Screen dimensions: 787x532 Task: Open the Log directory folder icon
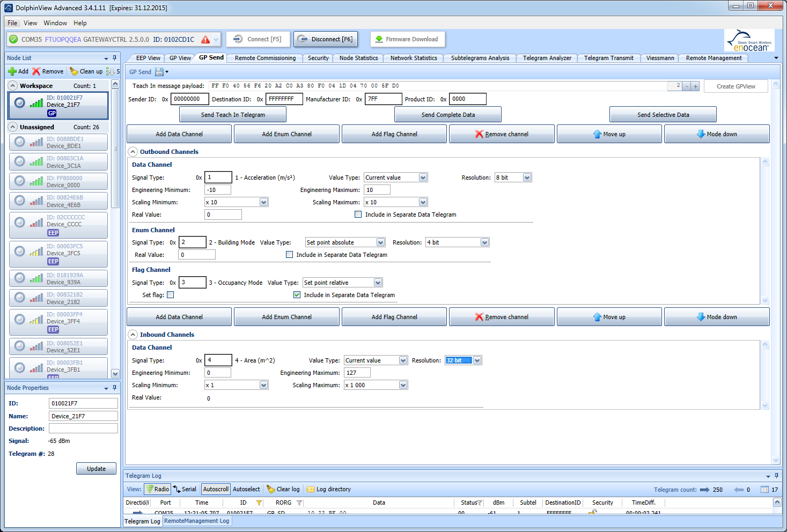[x=311, y=489]
